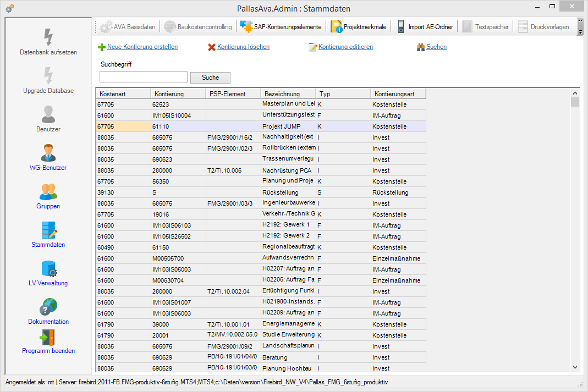Select cell 62523 in Kontierung column
This screenshot has height=392, width=588.
pos(179,104)
